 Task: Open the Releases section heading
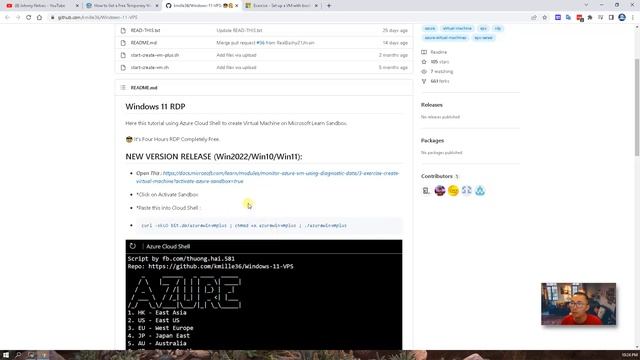[431, 105]
